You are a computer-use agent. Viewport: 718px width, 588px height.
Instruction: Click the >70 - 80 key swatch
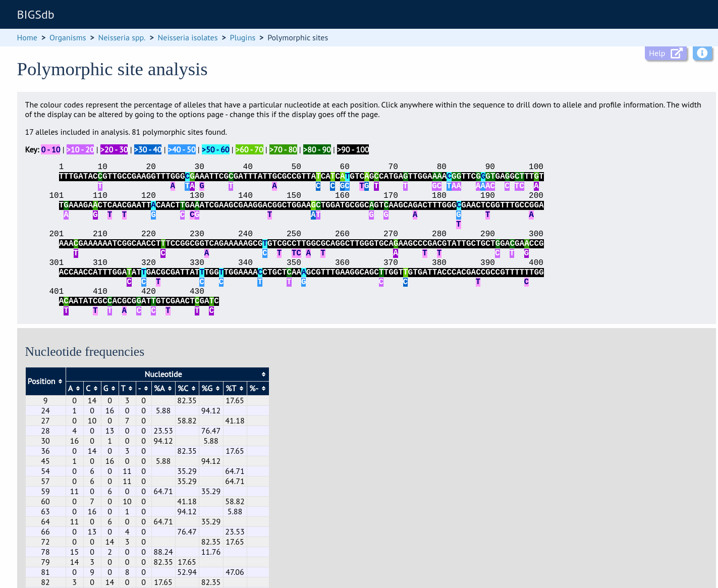pos(283,149)
